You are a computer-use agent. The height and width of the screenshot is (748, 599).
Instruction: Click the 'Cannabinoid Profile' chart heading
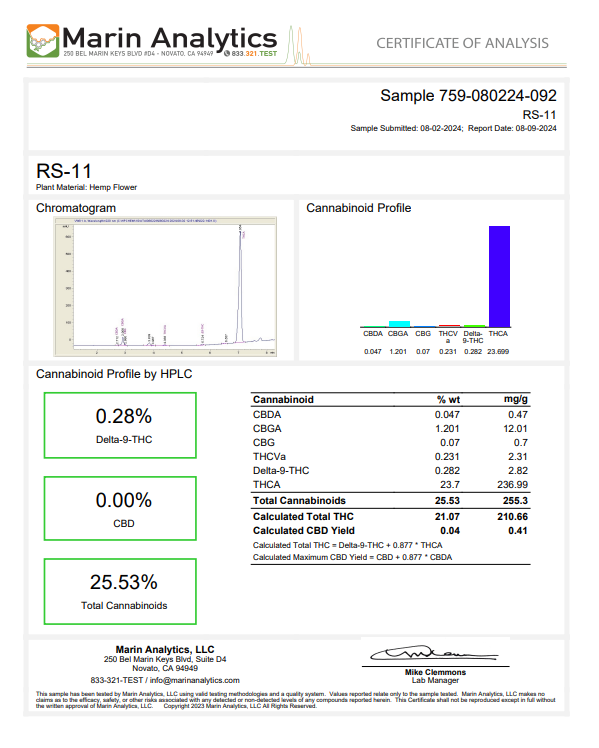pos(359,208)
